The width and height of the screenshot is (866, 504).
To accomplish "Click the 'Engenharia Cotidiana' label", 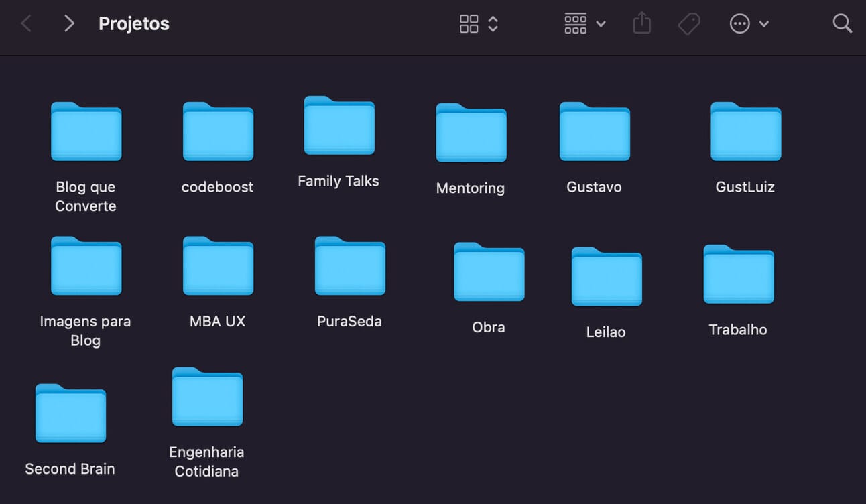I will click(x=206, y=461).
